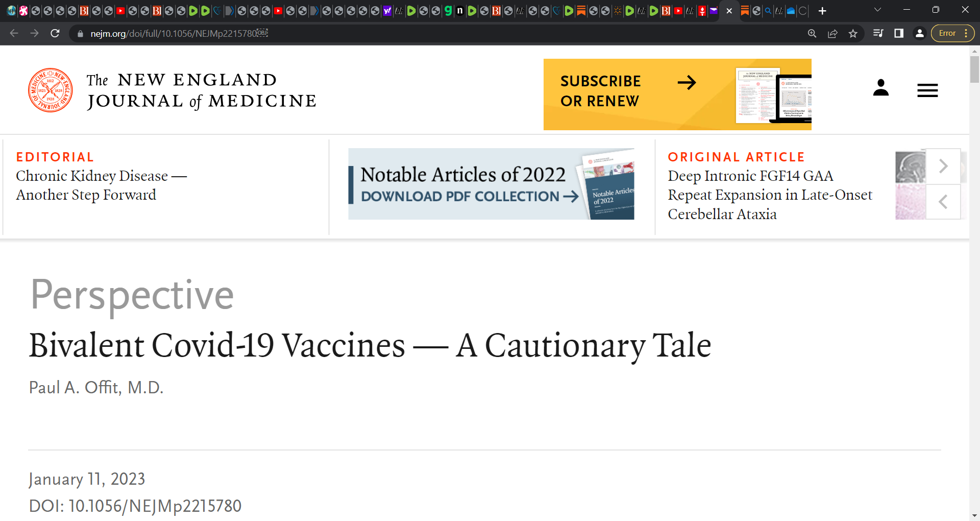The height and width of the screenshot is (521, 980).
Task: Open the zoom magnifier icon in address bar
Action: point(812,34)
